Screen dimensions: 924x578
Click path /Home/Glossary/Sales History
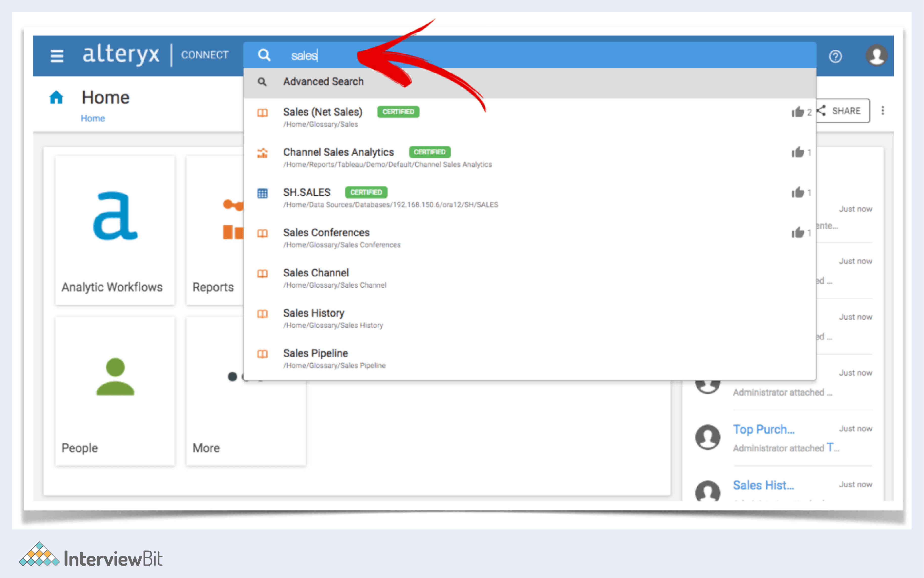(333, 325)
